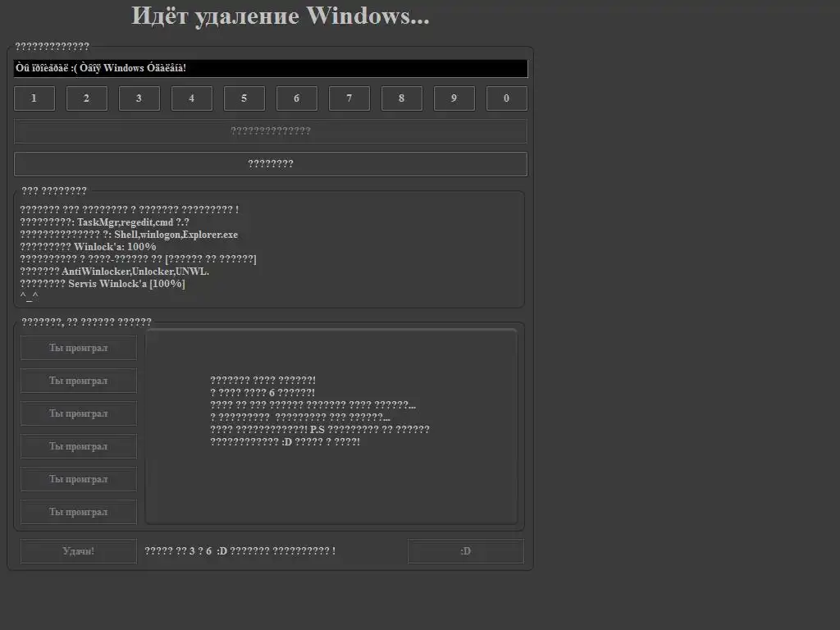Click the line containing 'TaskMgr,regedit,cmd'
840x630 pixels.
(x=104, y=222)
